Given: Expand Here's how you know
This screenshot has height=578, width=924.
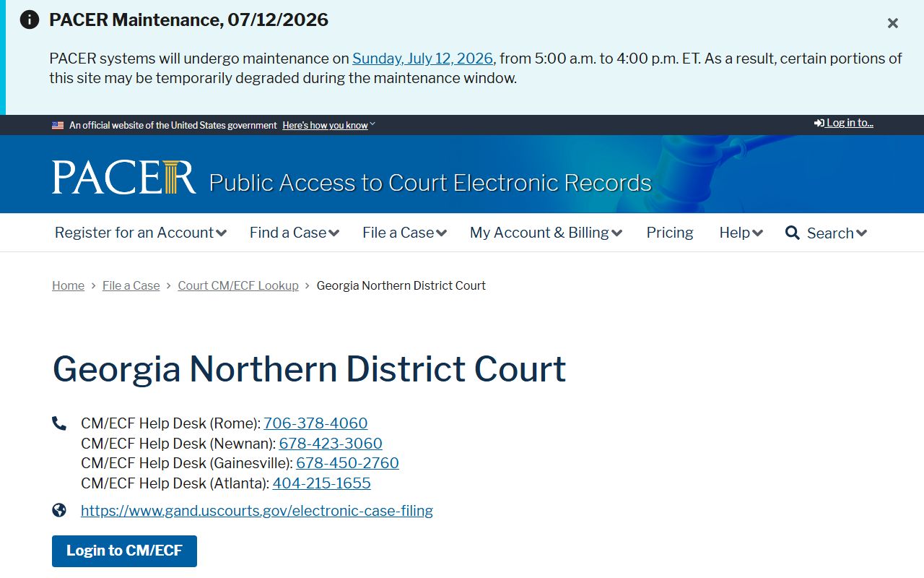Looking at the screenshot, I should [328, 125].
